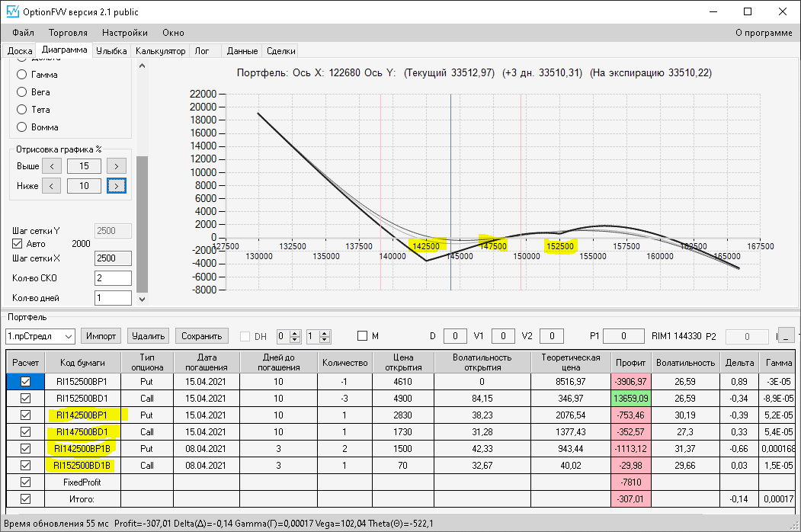The height and width of the screenshot is (532, 801).
Task: Switch to the Улыбка tab
Action: click(111, 51)
